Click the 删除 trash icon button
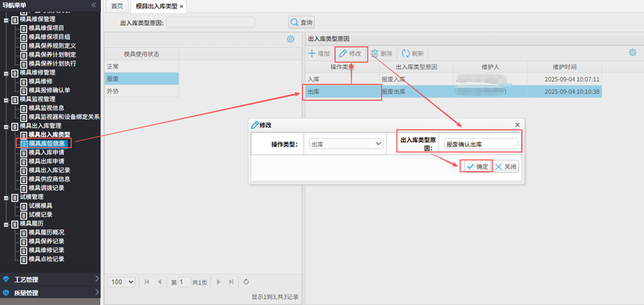644x305 pixels. point(381,54)
